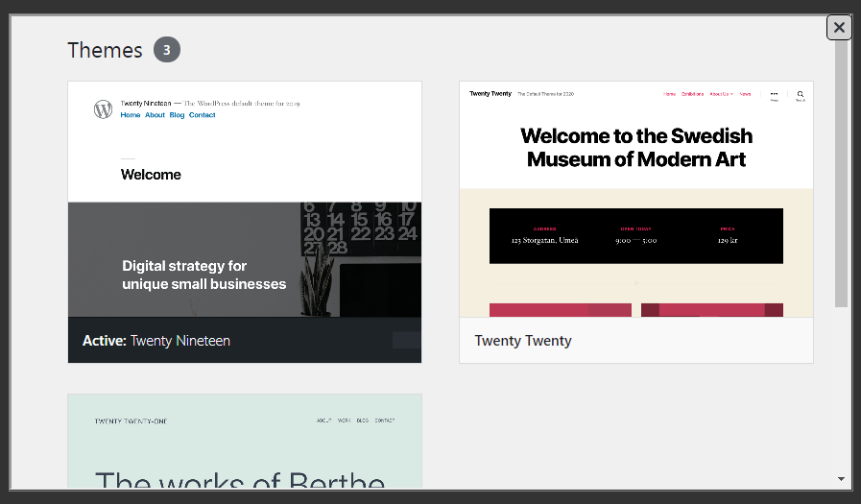Image resolution: width=861 pixels, height=504 pixels.
Task: Click the theme count badge showing 3
Action: coord(167,50)
